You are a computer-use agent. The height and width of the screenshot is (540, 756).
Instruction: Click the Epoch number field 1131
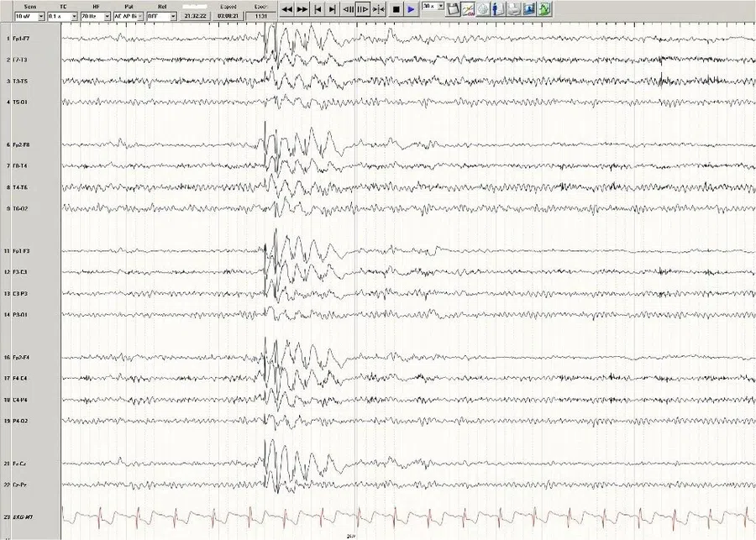point(261,17)
